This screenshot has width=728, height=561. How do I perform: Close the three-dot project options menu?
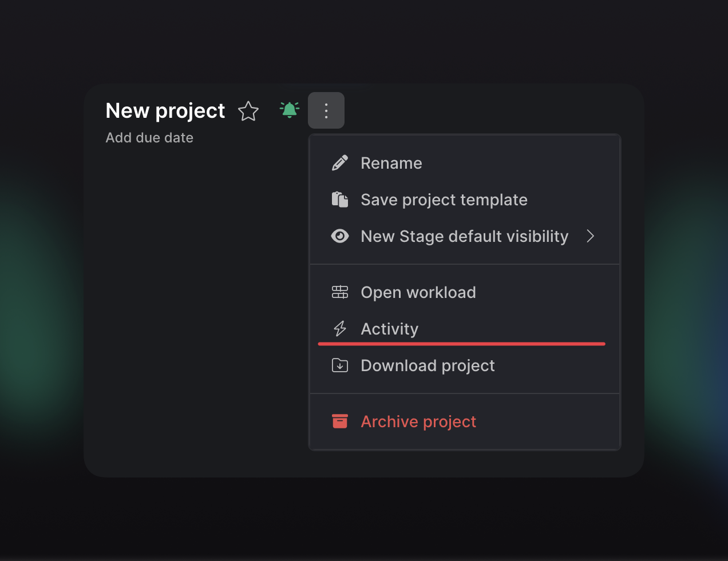coord(326,110)
